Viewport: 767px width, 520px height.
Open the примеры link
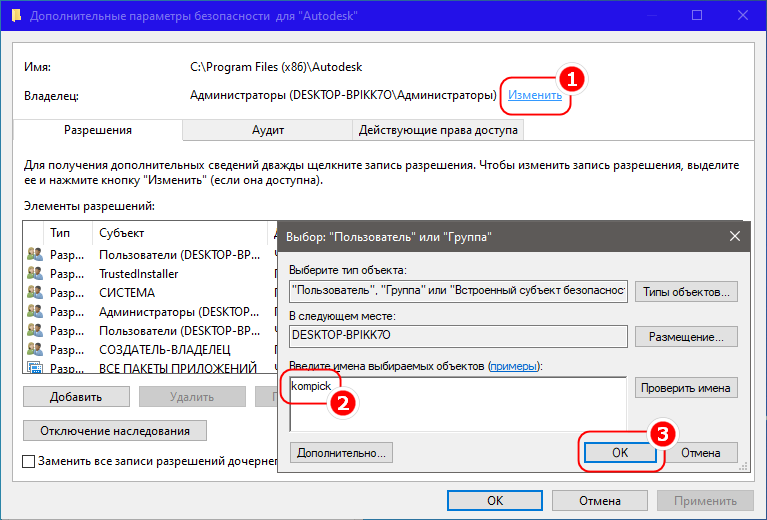pyautogui.click(x=514, y=366)
